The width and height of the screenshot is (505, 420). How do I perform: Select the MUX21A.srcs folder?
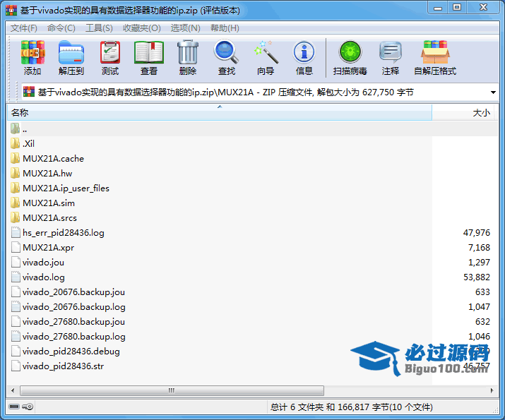pyautogui.click(x=49, y=217)
